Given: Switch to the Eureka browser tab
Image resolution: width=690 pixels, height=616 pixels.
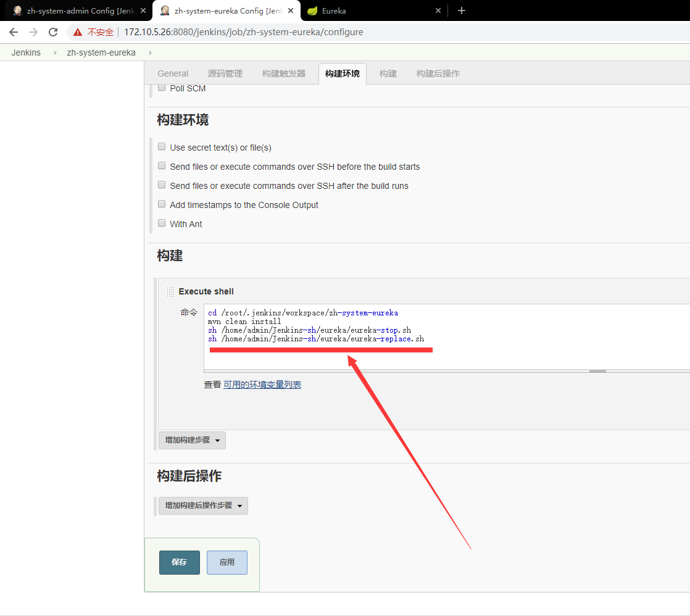Looking at the screenshot, I should pyautogui.click(x=373, y=10).
